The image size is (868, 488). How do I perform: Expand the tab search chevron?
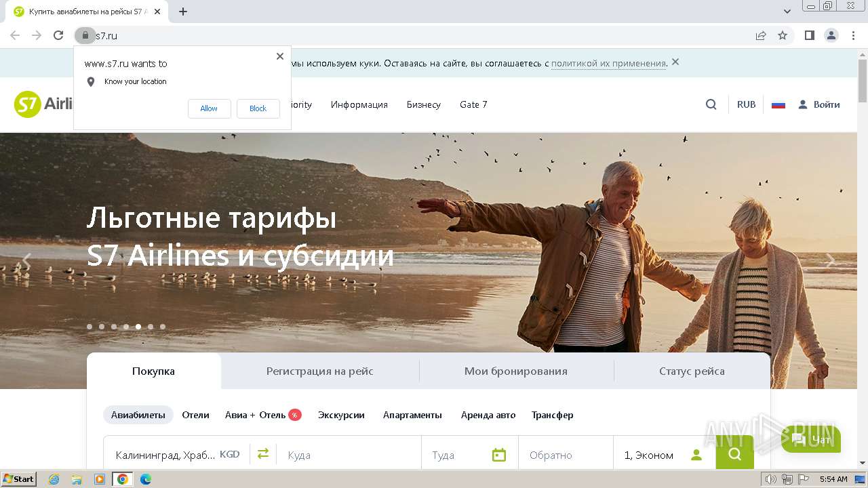pyautogui.click(x=787, y=12)
